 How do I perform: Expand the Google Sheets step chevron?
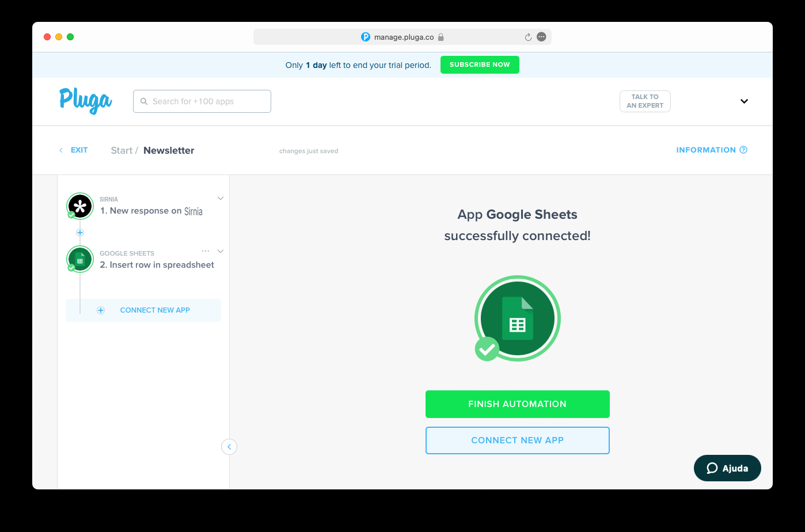coord(221,251)
